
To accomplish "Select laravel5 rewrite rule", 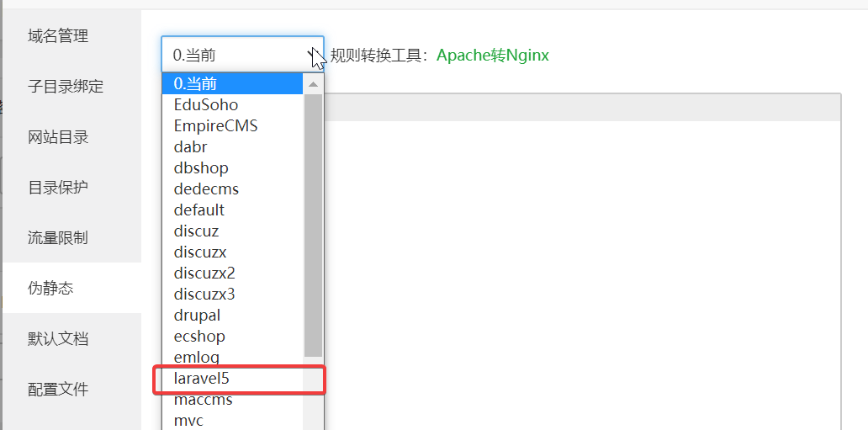I will [x=232, y=379].
